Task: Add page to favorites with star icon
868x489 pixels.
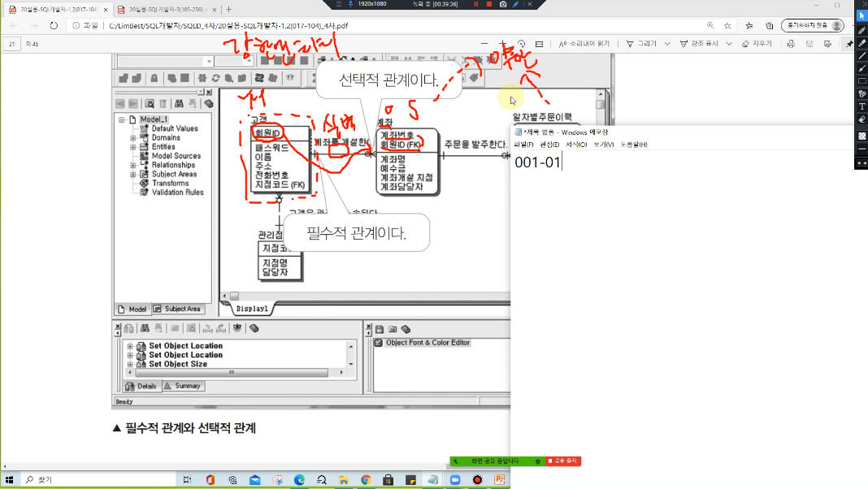Action: coord(728,25)
